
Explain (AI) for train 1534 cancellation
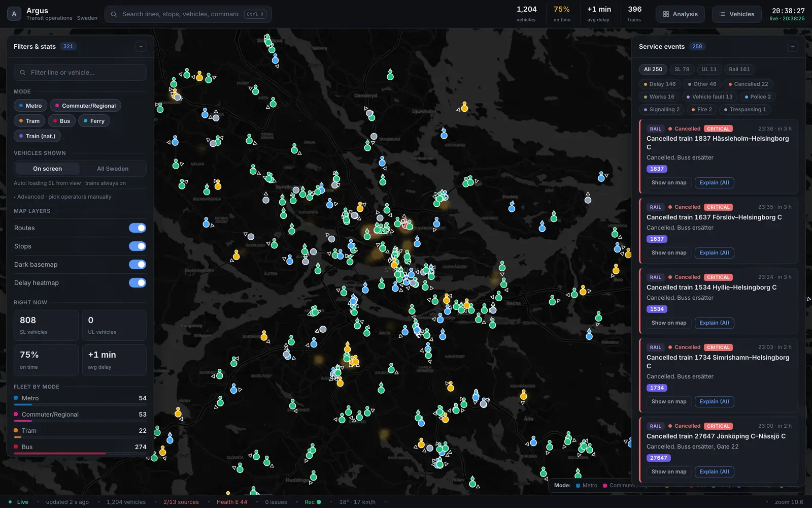click(714, 323)
